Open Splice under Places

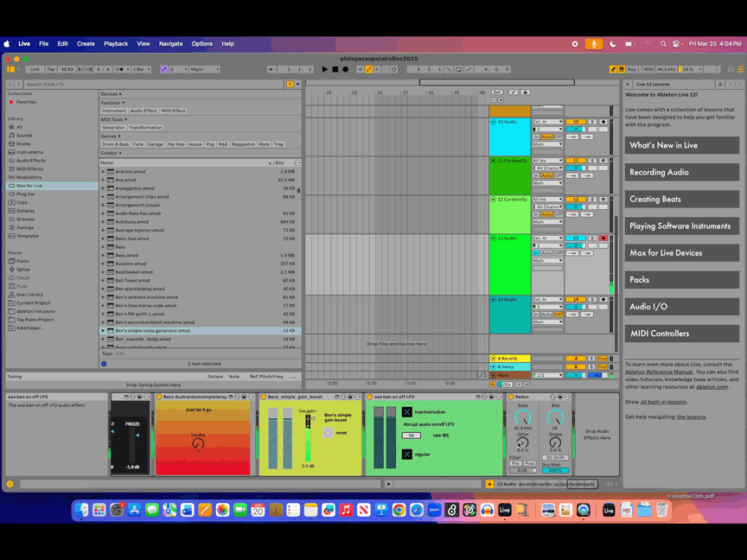(x=22, y=270)
